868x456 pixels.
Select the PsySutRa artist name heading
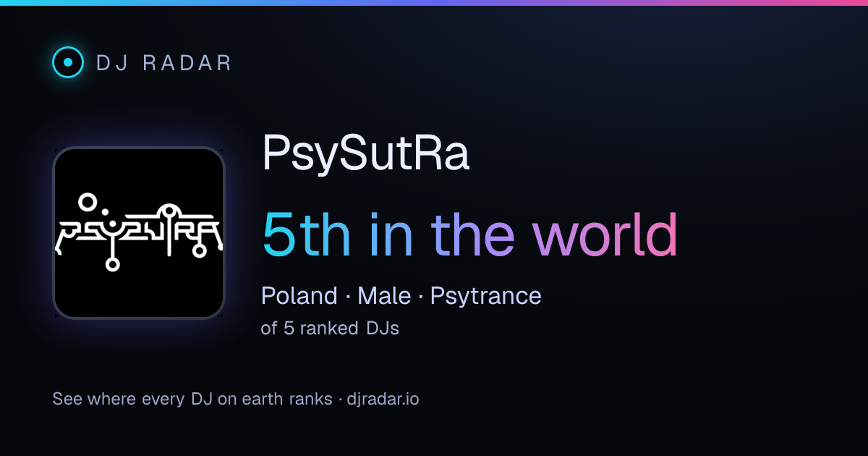365,153
